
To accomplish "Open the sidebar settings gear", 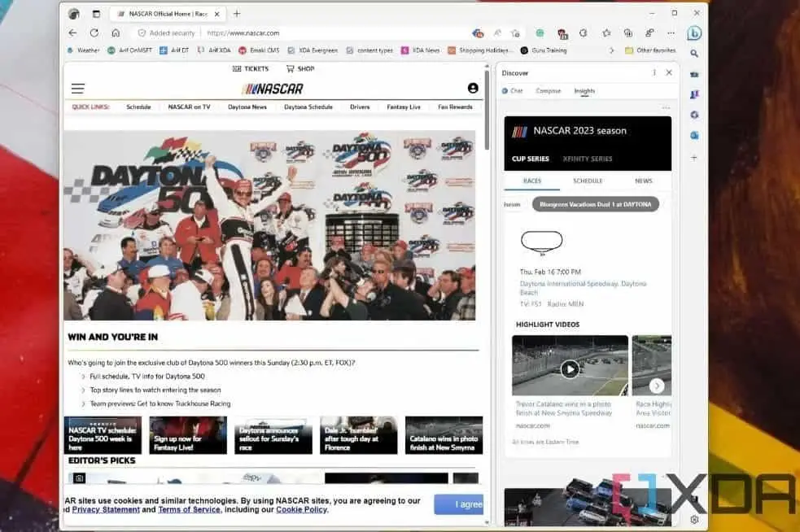I will tap(694, 519).
